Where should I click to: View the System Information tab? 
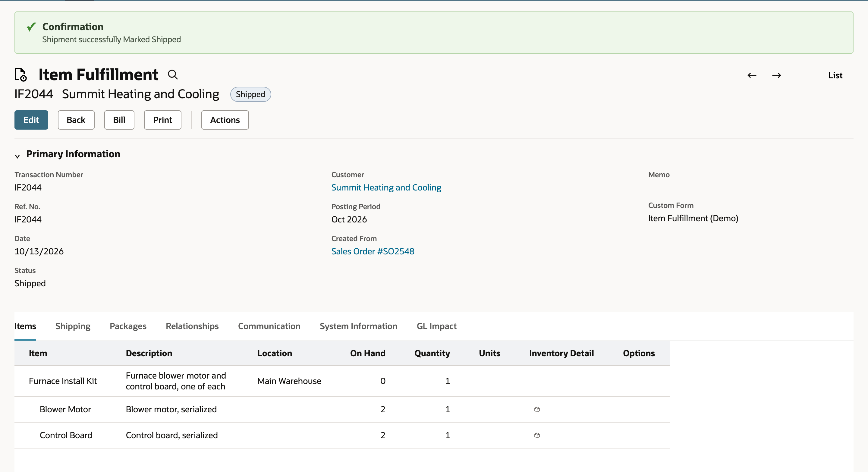click(358, 326)
